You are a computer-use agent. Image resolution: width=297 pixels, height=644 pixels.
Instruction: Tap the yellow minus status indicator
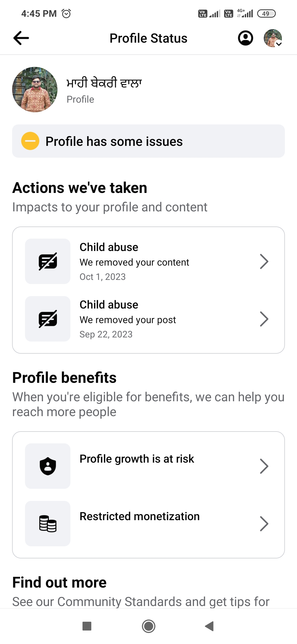tap(30, 141)
